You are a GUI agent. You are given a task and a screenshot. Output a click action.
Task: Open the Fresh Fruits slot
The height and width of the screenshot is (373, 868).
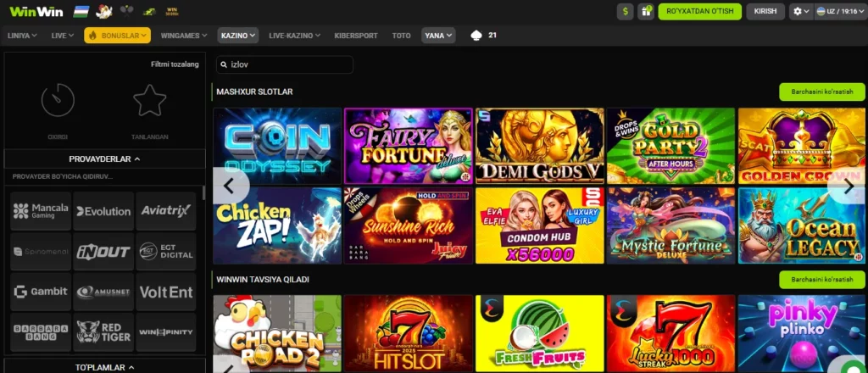(540, 333)
